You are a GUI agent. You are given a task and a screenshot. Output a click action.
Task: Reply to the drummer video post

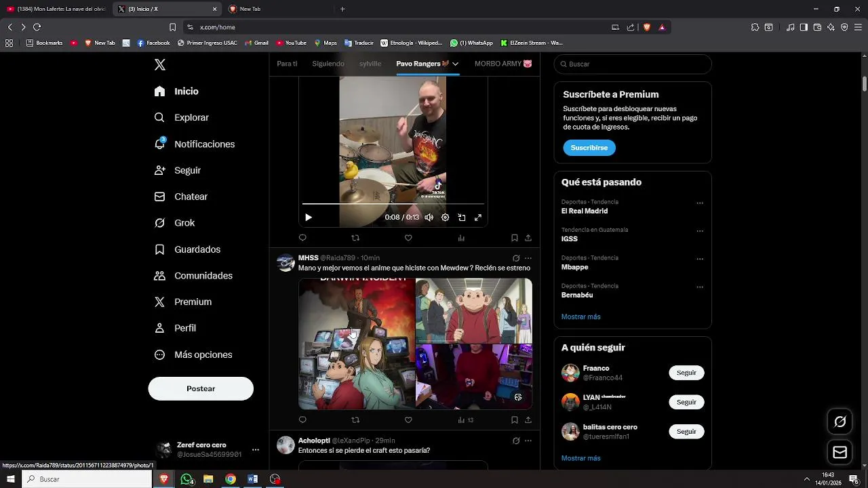(302, 238)
